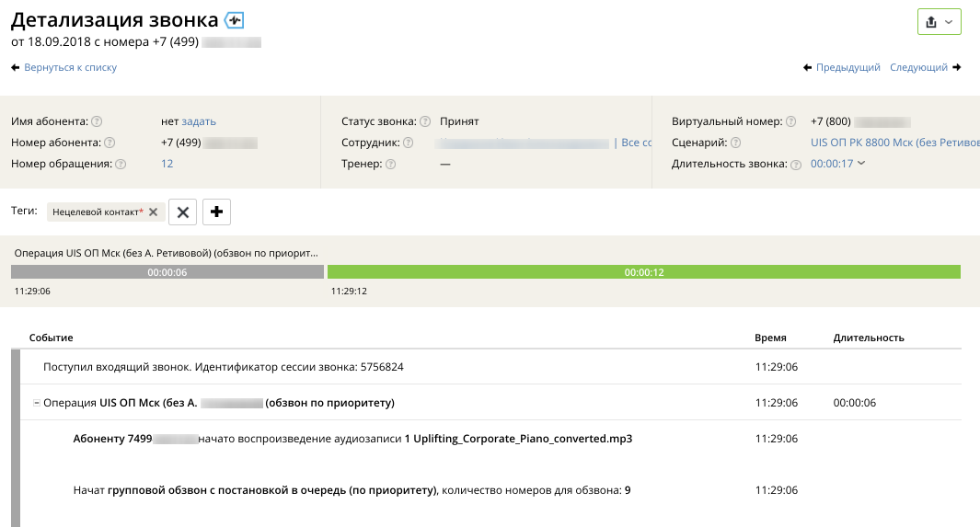Click the pulse icon beside the page title
Image resolution: width=980 pixels, height=527 pixels.
pyautogui.click(x=234, y=20)
